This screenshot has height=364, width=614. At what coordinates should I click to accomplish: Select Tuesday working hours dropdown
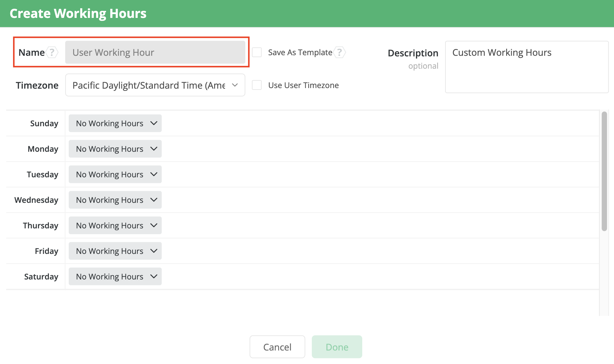(x=115, y=174)
